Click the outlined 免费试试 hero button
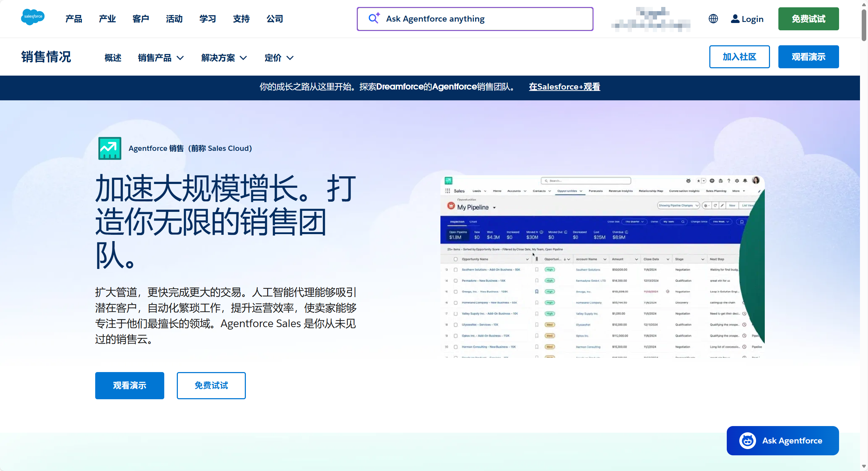Viewport: 868px width, 471px height. pos(211,385)
